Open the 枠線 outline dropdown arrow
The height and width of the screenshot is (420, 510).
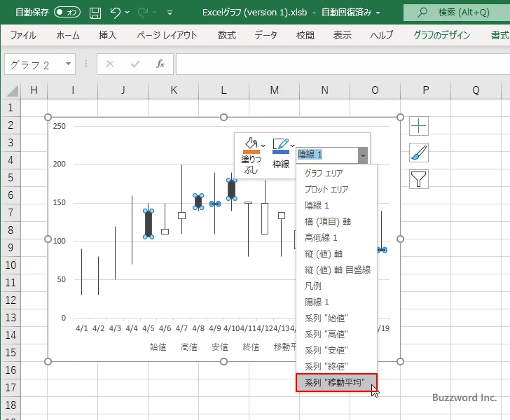click(x=292, y=146)
